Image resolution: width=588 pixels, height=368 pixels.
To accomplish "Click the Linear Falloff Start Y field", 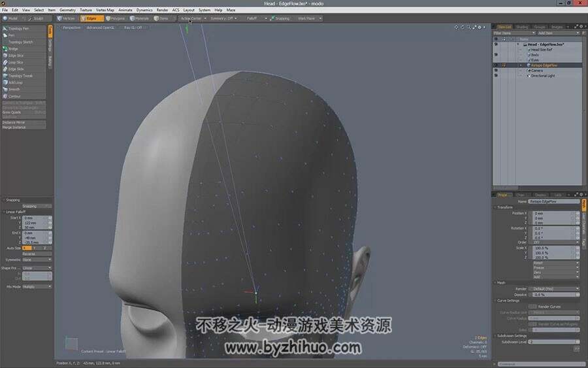I will point(37,223).
